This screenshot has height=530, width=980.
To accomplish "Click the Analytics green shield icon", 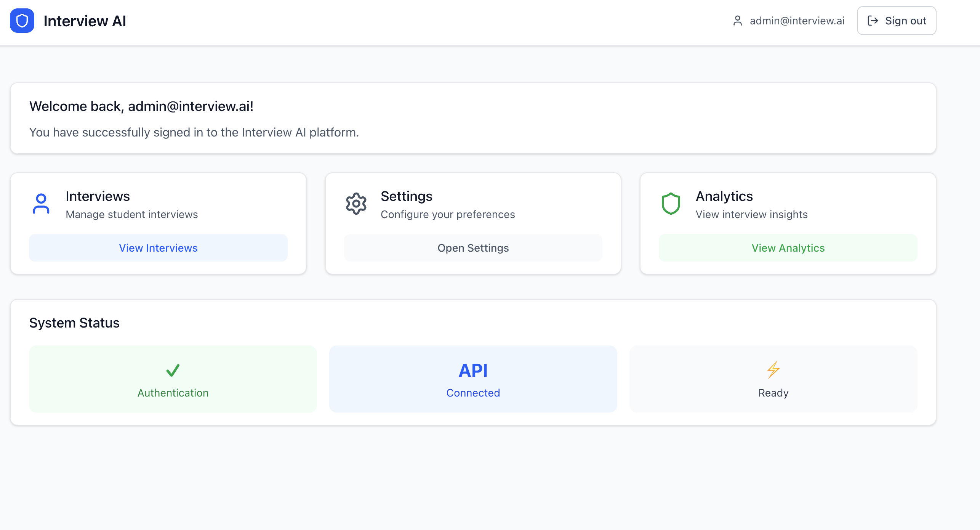I will (x=671, y=203).
